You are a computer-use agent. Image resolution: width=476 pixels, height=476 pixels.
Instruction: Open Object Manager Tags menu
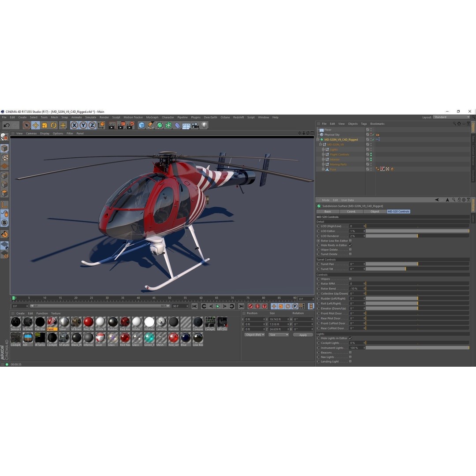[x=364, y=124]
